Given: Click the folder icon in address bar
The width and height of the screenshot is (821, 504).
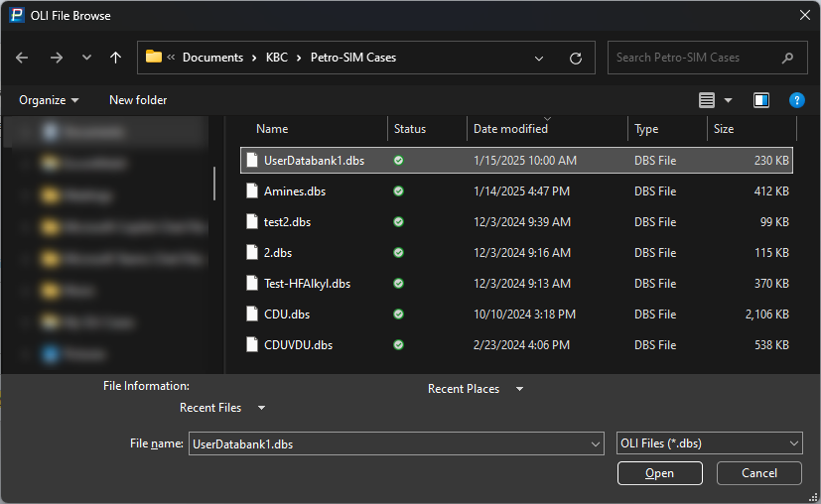Looking at the screenshot, I should pos(154,57).
